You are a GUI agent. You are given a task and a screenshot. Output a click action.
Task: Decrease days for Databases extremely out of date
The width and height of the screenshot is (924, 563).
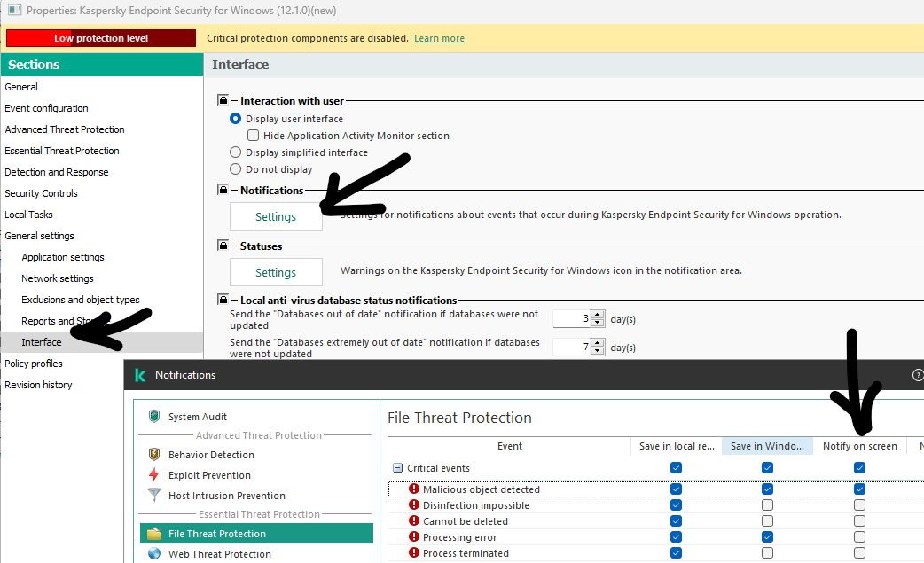click(598, 352)
